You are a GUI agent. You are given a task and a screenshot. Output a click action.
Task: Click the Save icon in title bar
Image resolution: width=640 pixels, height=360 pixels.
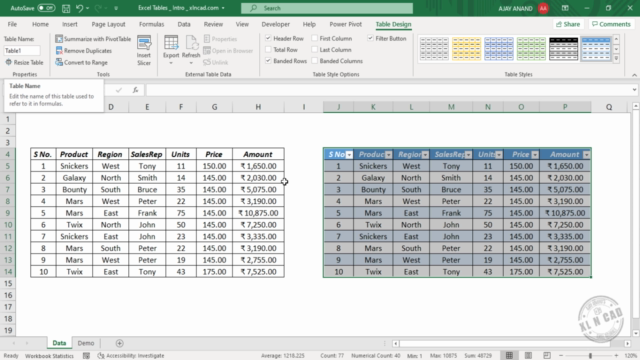(x=66, y=8)
